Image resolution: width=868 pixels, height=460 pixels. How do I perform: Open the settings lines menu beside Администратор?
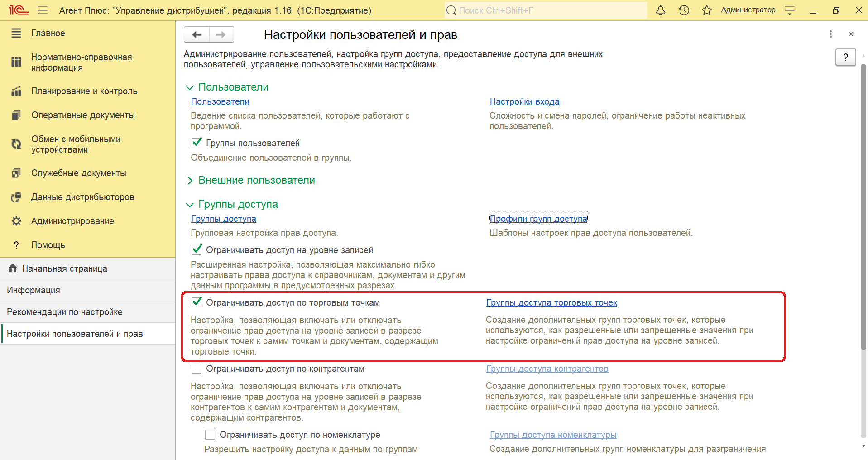coord(790,10)
